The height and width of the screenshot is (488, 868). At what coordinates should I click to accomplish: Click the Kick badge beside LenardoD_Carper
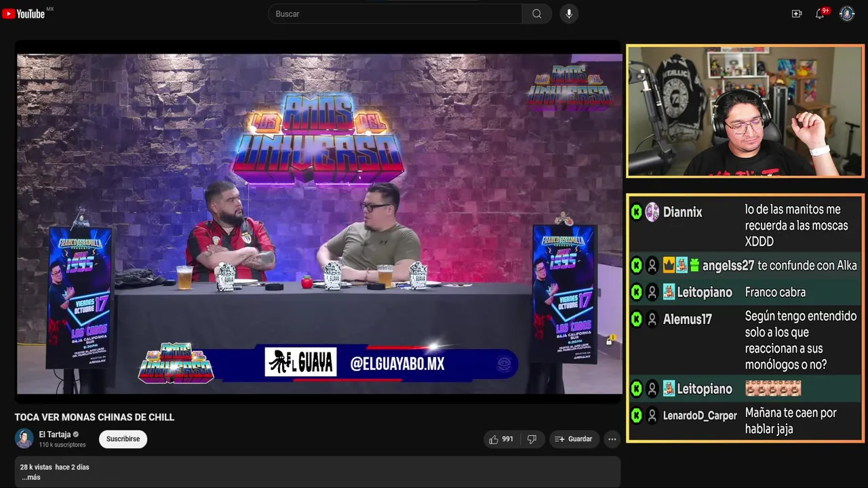click(x=636, y=415)
